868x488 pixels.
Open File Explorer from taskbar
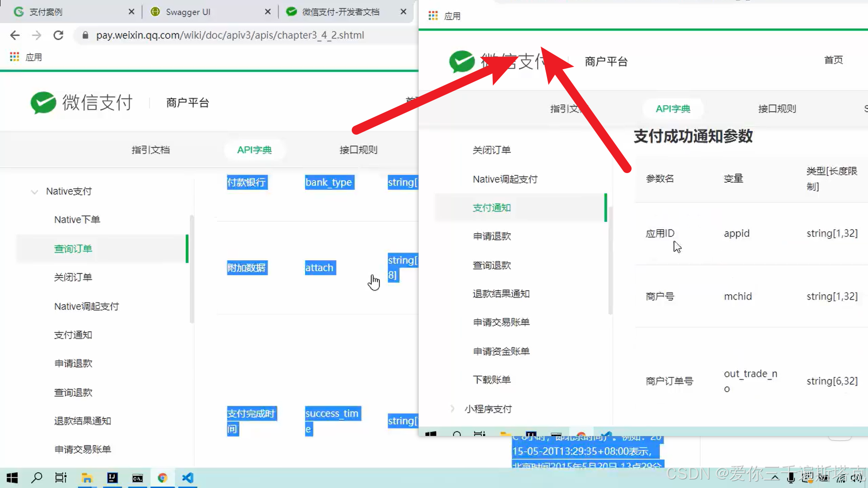coord(87,478)
